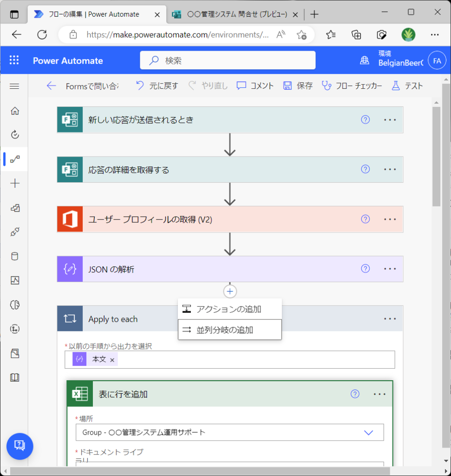Select 並列分岐の追加 from the popup menu
Image resolution: width=451 pixels, height=476 pixels.
pos(230,330)
